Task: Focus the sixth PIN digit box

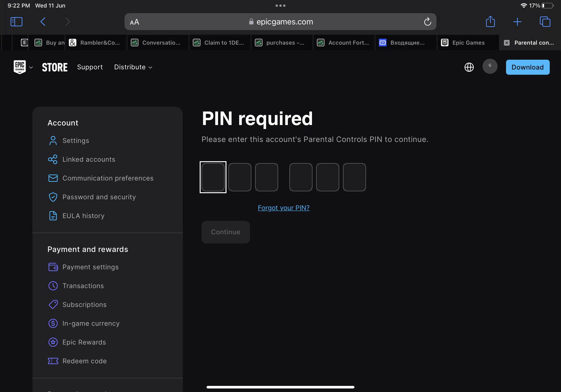Action: 354,177
